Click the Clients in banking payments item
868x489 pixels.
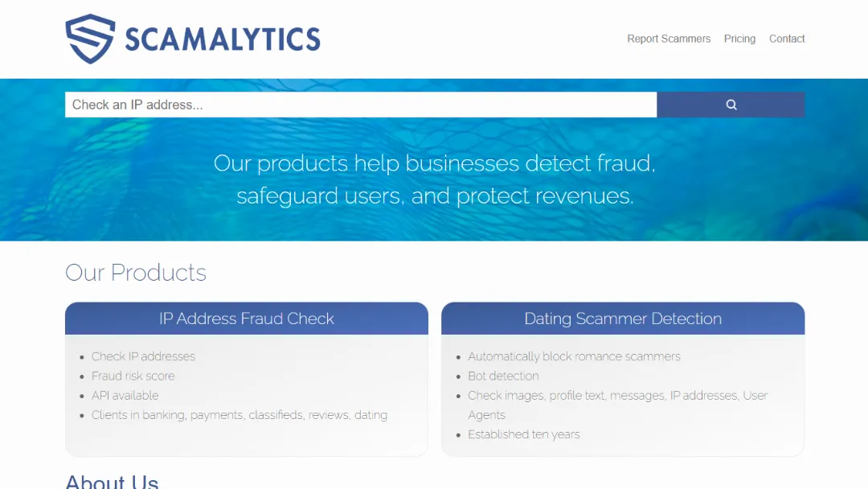click(240, 414)
